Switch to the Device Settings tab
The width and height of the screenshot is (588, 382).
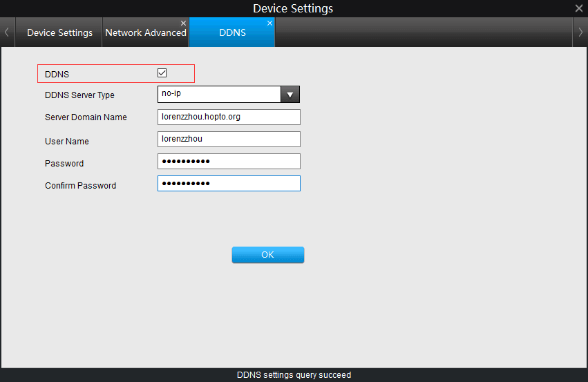coord(59,32)
